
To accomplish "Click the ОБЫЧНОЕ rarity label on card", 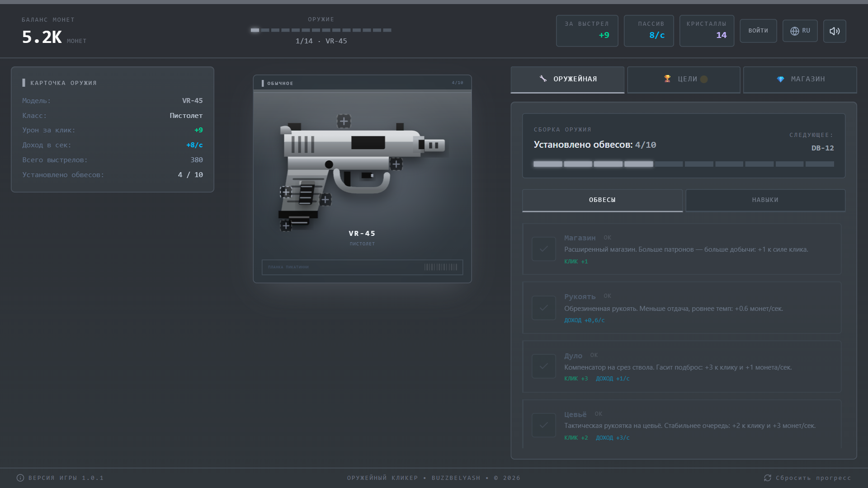I will (280, 83).
